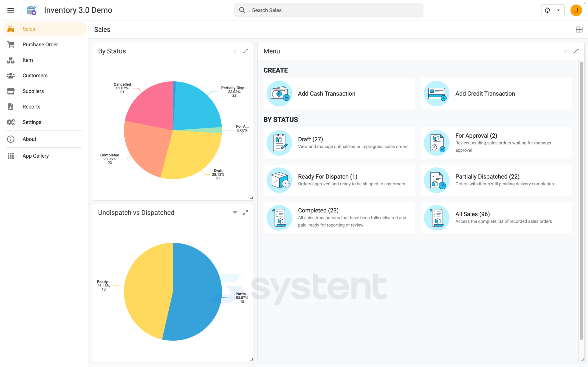The width and height of the screenshot is (588, 367).
Task: Expand the Menu panel fullscreen
Action: point(576,51)
